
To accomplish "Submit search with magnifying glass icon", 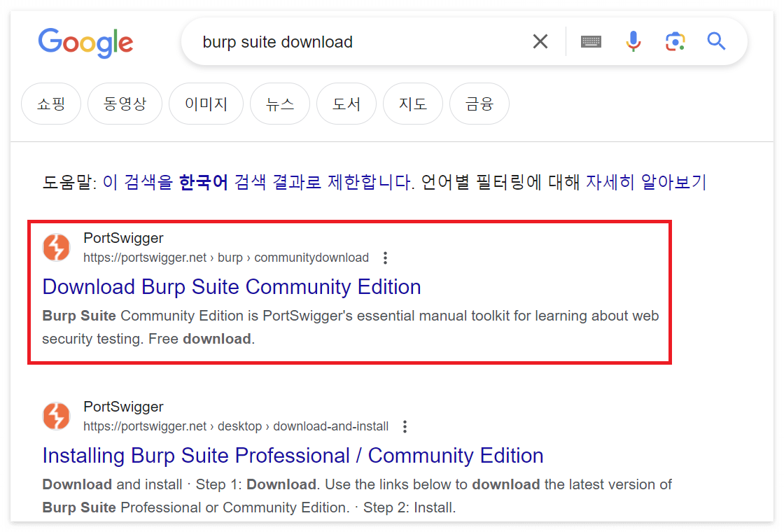I will tap(716, 41).
